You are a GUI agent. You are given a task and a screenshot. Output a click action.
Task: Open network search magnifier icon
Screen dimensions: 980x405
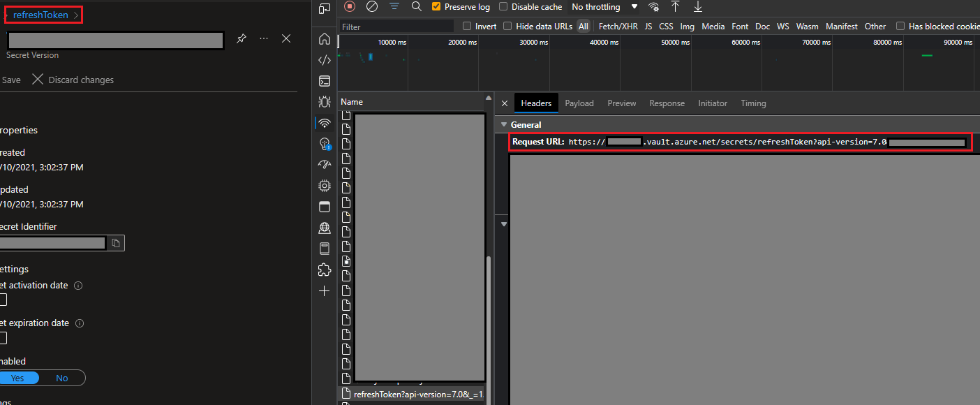pyautogui.click(x=417, y=6)
